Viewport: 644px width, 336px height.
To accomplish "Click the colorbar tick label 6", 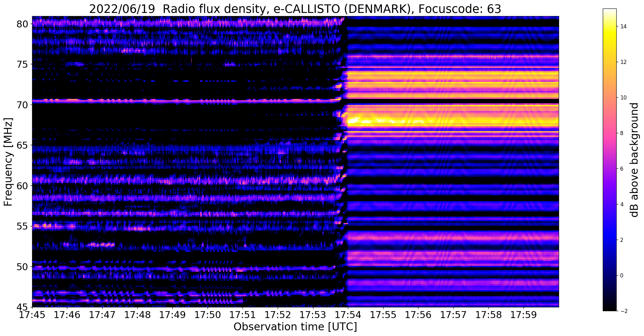I will (621, 169).
